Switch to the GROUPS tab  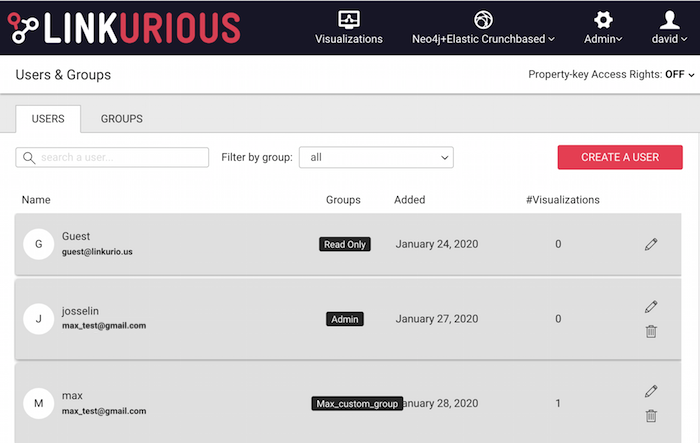click(x=121, y=119)
